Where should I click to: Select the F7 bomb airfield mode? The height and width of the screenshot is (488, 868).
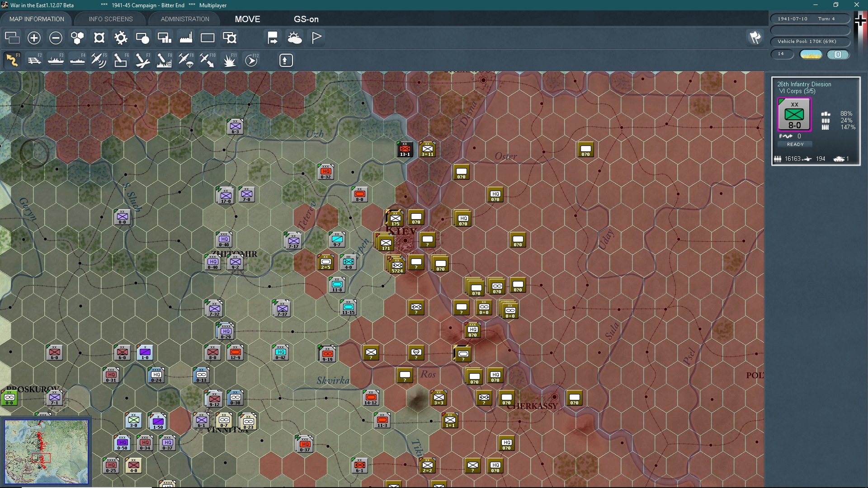(142, 60)
